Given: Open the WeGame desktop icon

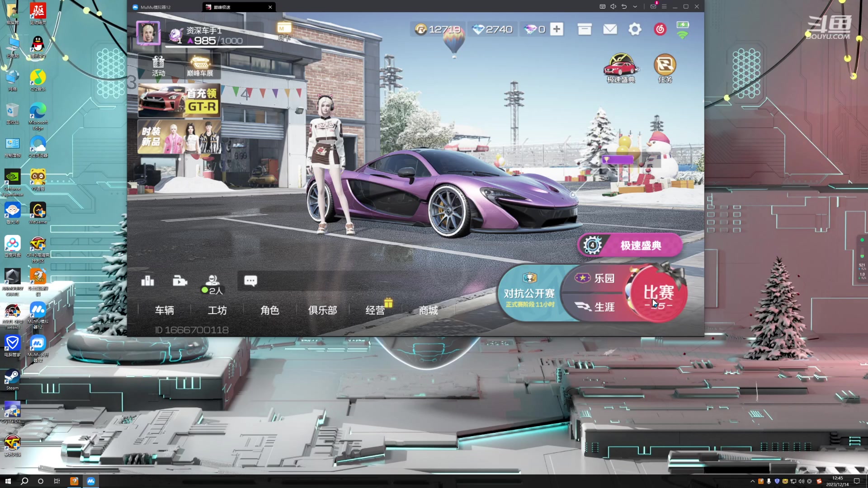Looking at the screenshot, I should 38,213.
